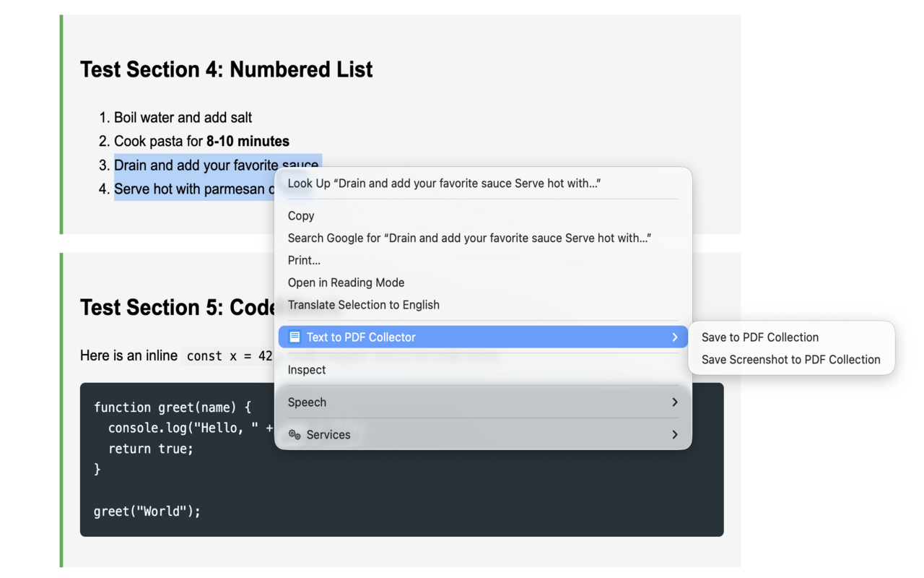Choose Translate Selection to English
The width and height of the screenshot is (924, 578).
coord(364,304)
